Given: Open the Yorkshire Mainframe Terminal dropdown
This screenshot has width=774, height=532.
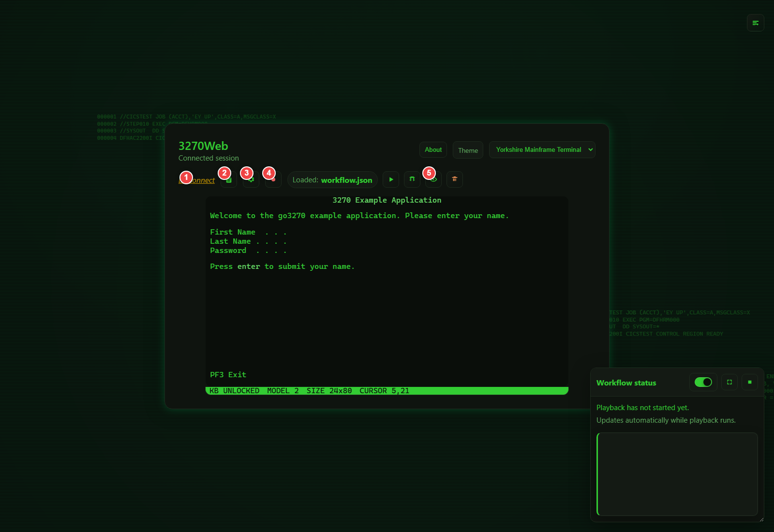Looking at the screenshot, I should [542, 149].
